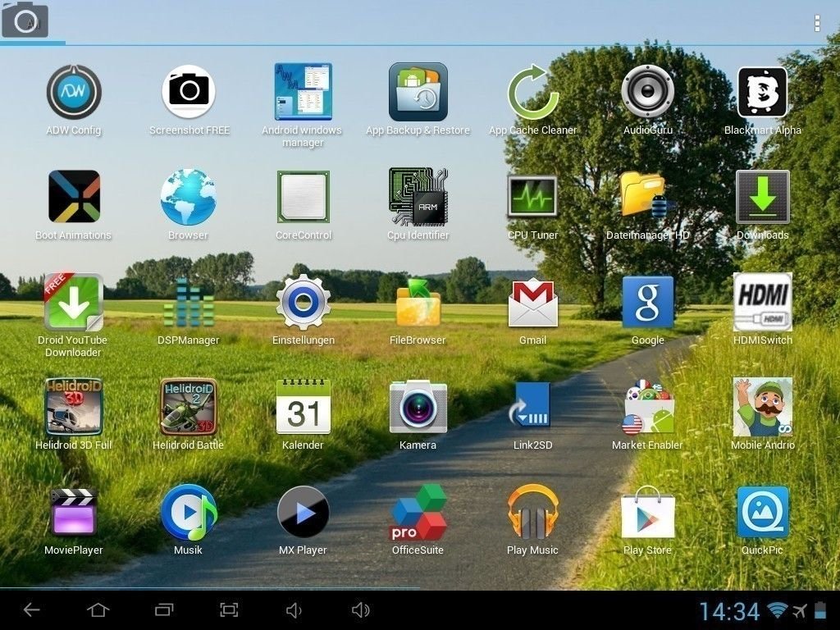Viewport: 840px width, 630px height.
Task: Launch Droid YouTube Downloader
Action: 73,302
